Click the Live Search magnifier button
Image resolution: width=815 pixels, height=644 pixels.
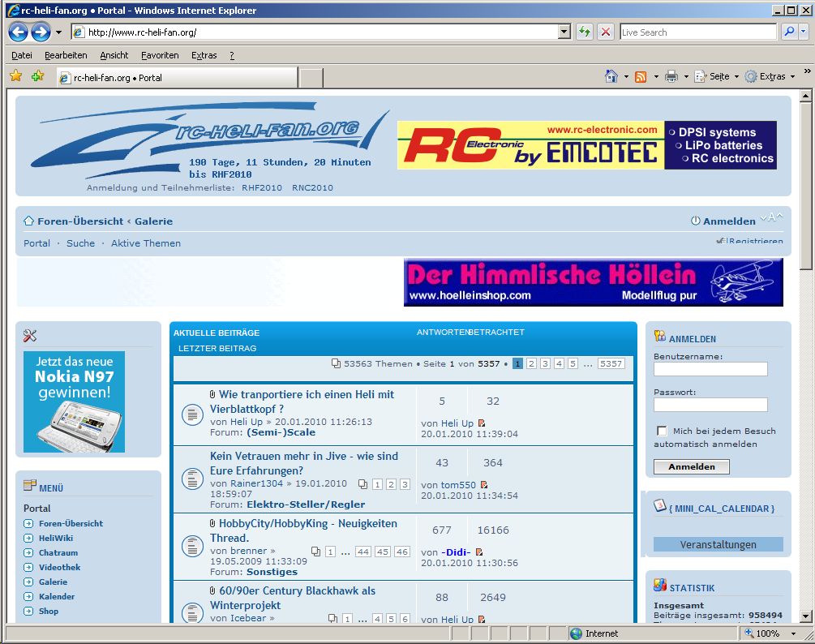(x=788, y=32)
